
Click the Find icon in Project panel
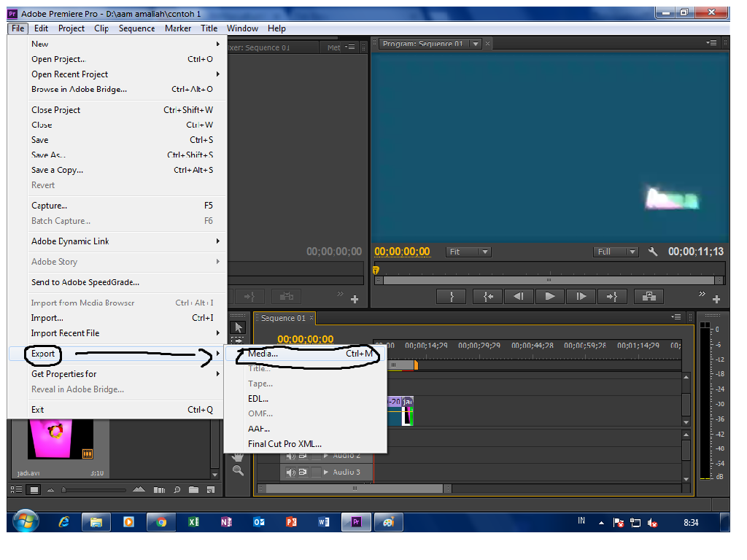tap(177, 489)
